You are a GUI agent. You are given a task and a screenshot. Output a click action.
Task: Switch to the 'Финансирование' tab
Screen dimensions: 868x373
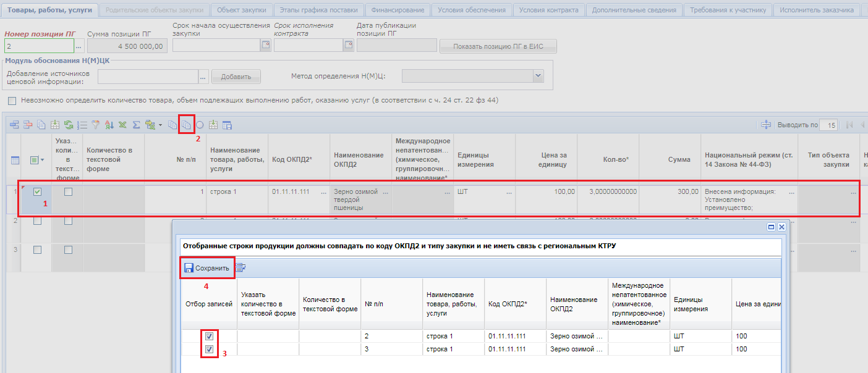coord(398,10)
